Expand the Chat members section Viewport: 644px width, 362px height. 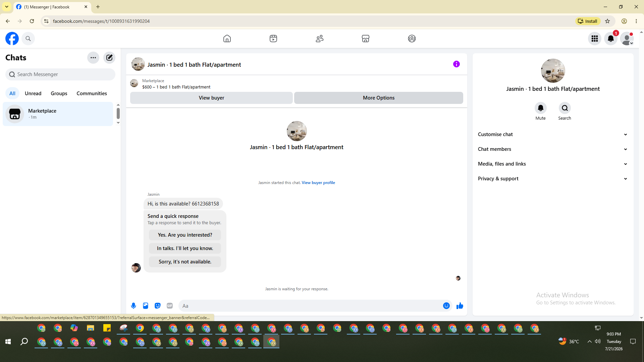click(553, 149)
